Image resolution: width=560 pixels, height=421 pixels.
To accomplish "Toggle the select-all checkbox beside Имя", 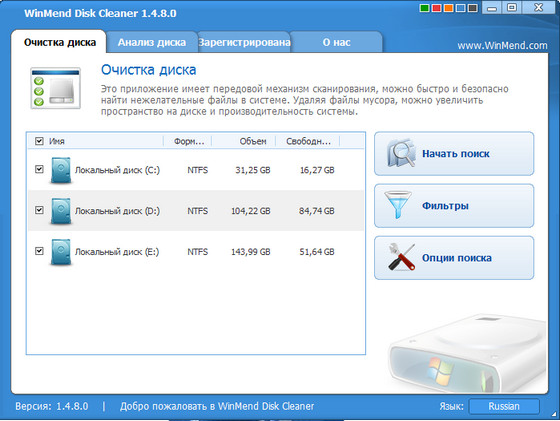I will 39,141.
